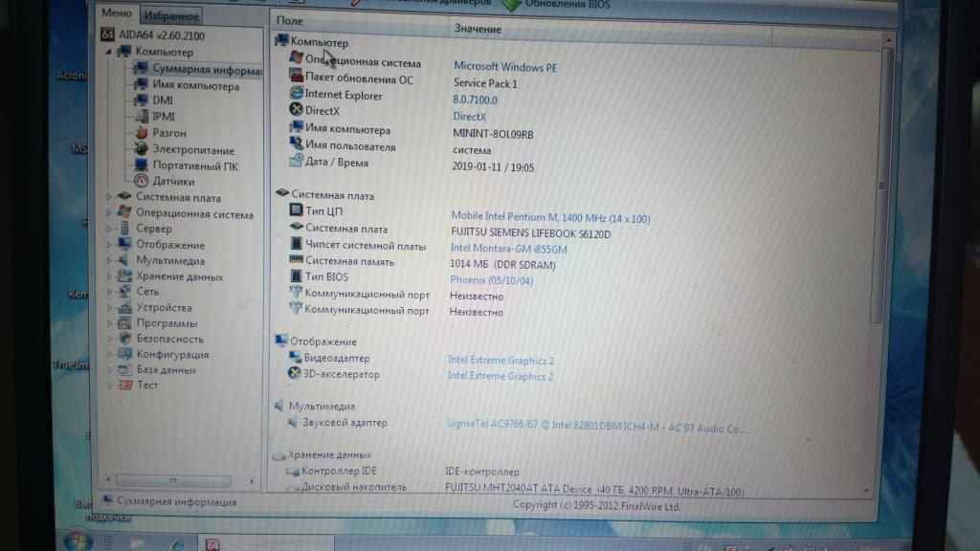Viewport: 980px width, 551px height.
Task: Open the Обновления BIOS toolbar button
Action: click(x=557, y=4)
